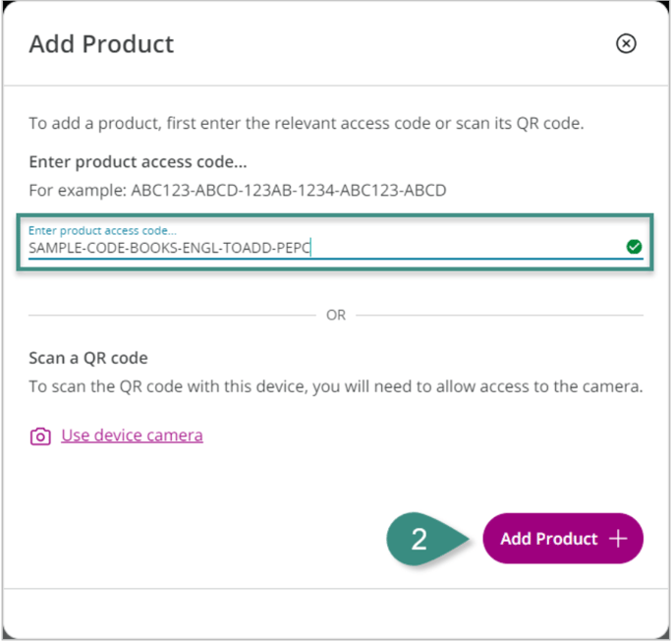Click the divider line left of OR

(167, 316)
